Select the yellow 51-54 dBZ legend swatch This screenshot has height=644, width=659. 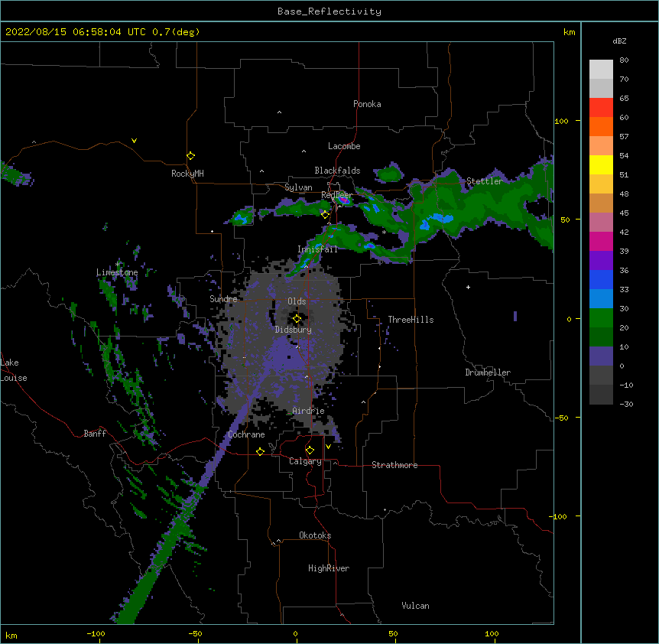(x=601, y=164)
